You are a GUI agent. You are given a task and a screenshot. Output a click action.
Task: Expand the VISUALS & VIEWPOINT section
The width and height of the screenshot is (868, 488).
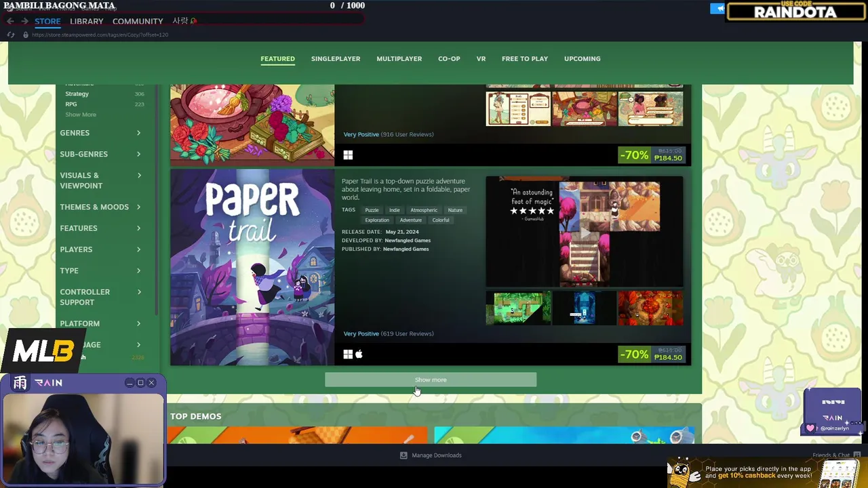(100, 180)
